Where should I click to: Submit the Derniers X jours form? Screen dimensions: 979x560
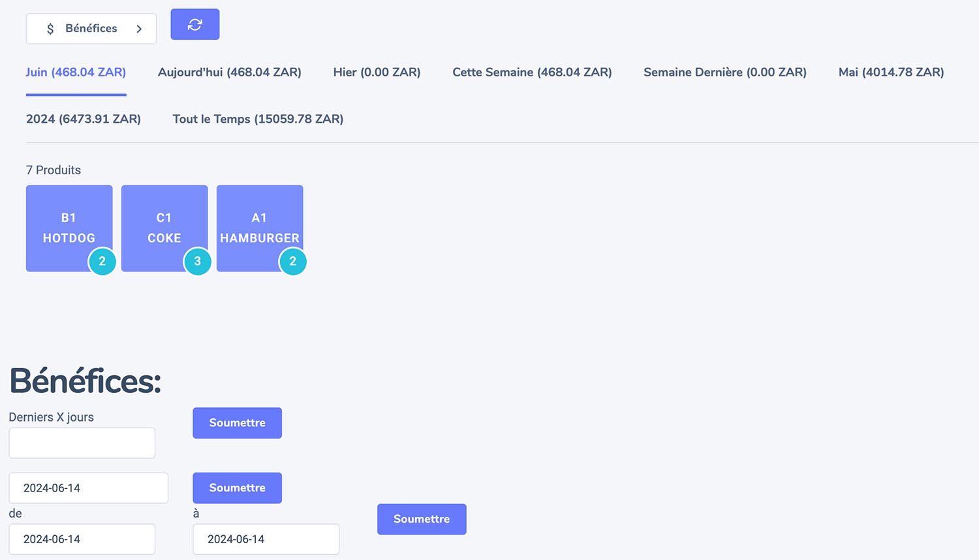click(237, 423)
